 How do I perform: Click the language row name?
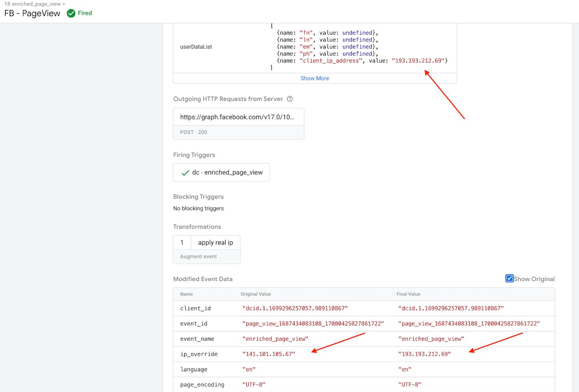[194, 369]
